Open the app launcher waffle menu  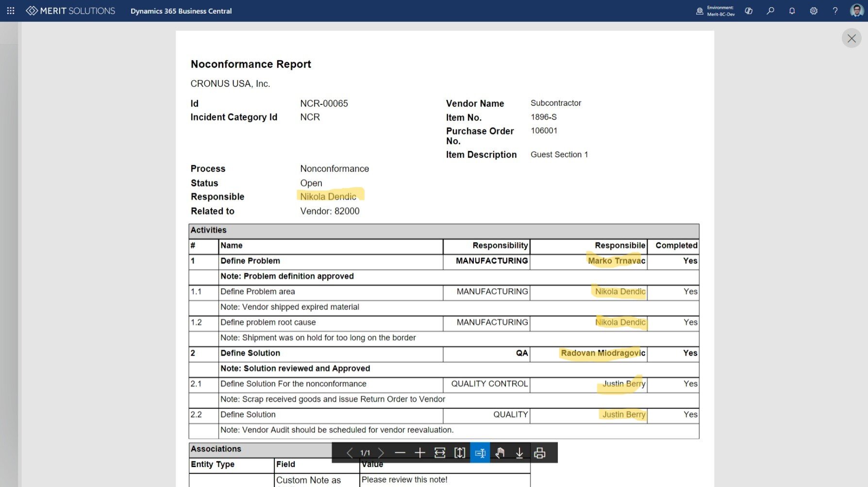[11, 11]
